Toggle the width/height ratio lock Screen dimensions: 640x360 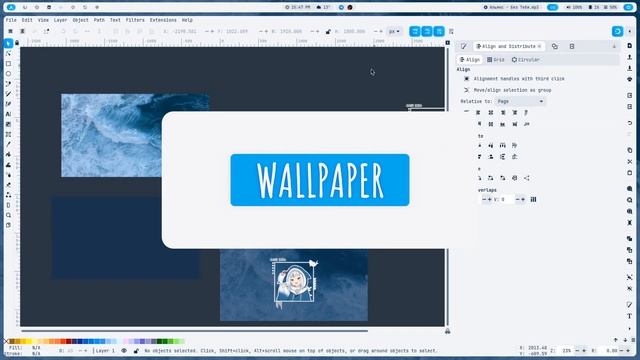point(328,31)
